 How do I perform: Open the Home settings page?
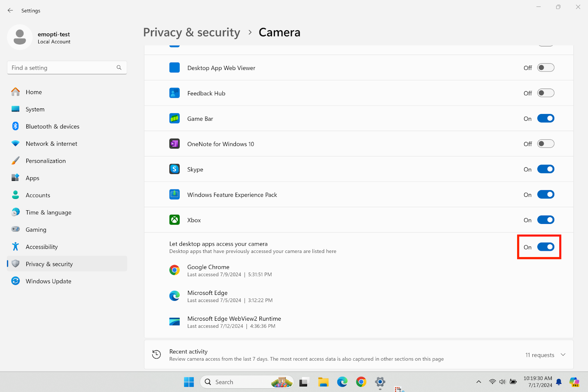[67, 92]
